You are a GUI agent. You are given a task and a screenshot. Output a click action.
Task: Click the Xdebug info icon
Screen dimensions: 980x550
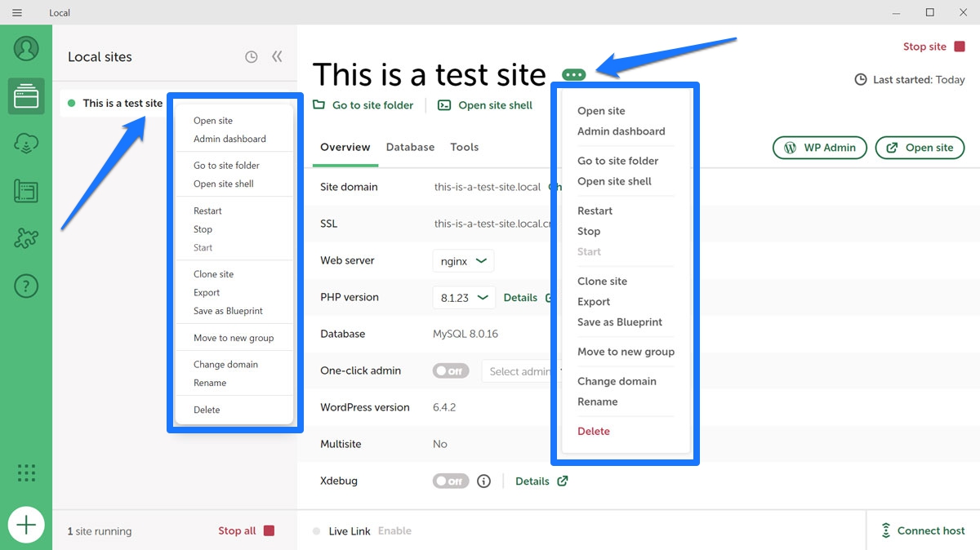483,481
